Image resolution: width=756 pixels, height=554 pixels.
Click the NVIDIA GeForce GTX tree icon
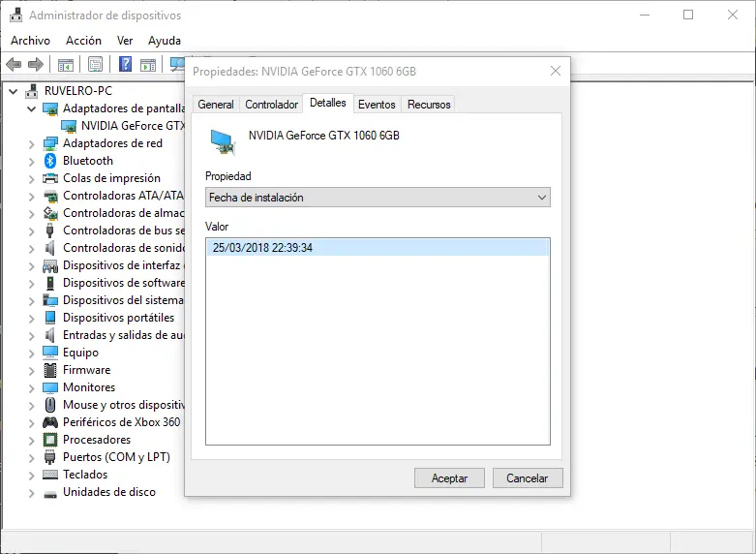(x=69, y=126)
